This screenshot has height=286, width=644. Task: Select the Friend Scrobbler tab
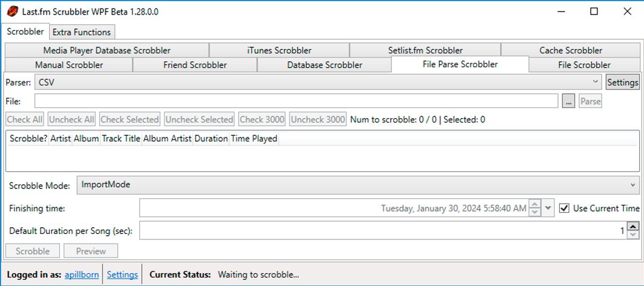[x=195, y=65]
